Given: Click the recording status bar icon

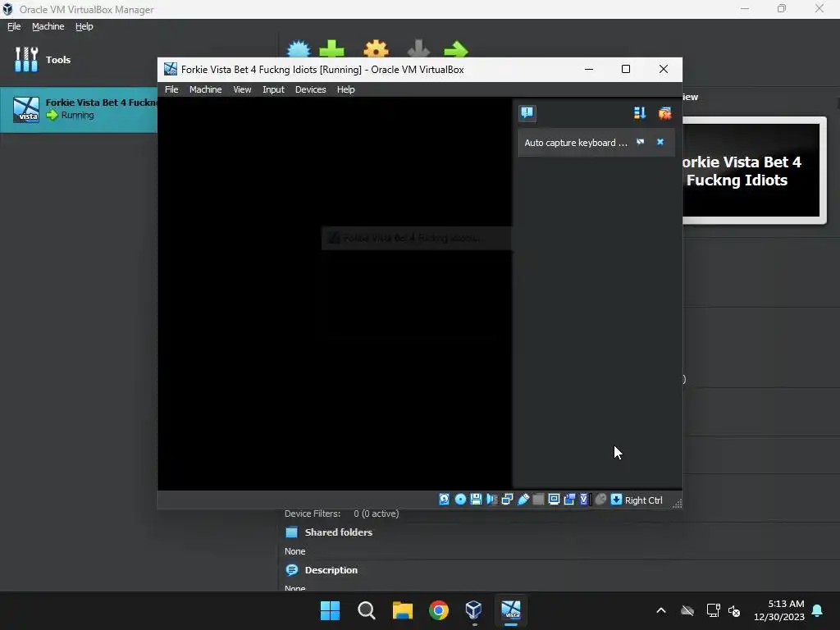Looking at the screenshot, I should tap(569, 500).
